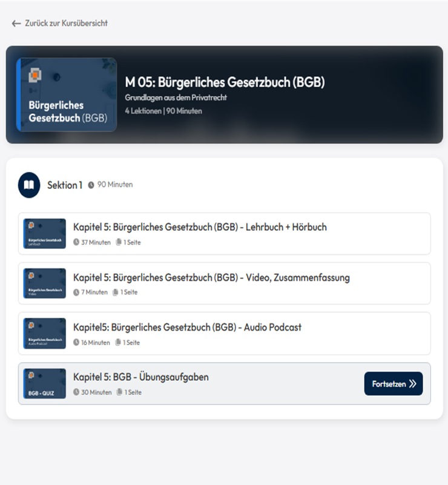
Task: Click the double chevron on Fortsetzen
Action: click(x=413, y=384)
